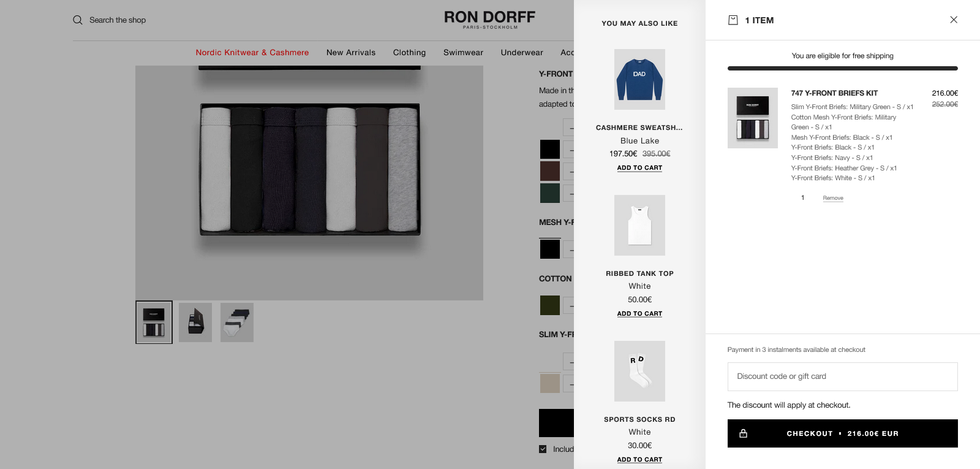The image size is (980, 469).
Task: Click the briefs kit thumbnail in cart
Action: (752, 118)
